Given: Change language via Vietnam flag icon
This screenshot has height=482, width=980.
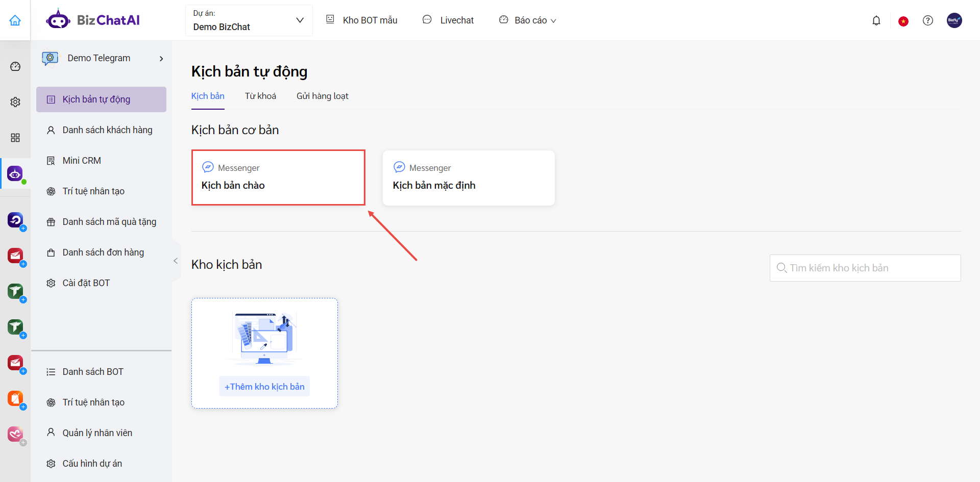Looking at the screenshot, I should [903, 21].
